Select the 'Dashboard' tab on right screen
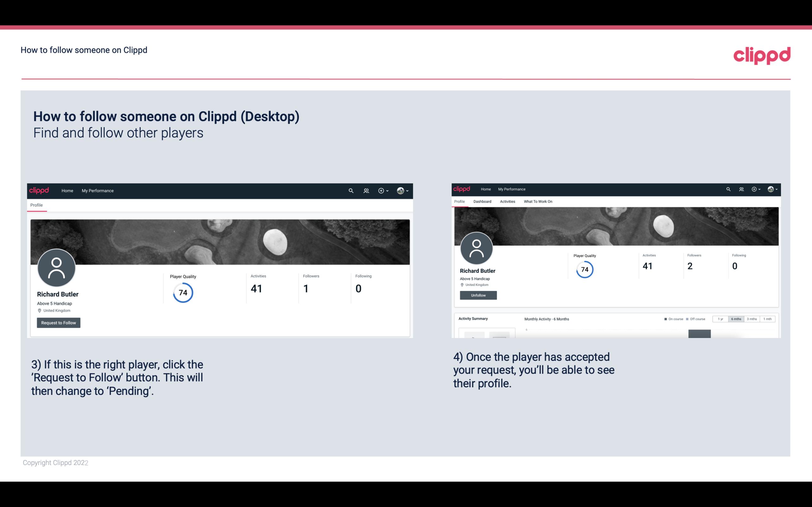 click(482, 201)
